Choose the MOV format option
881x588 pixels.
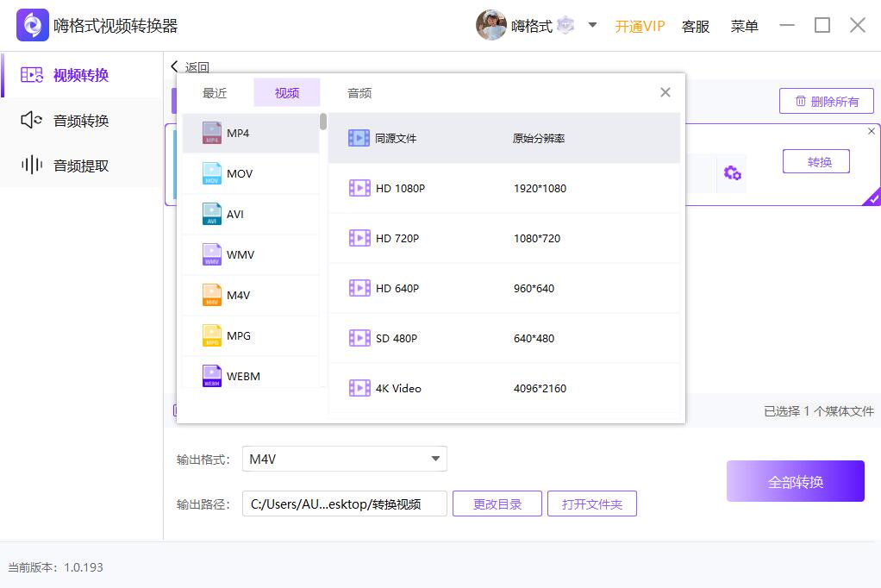(x=250, y=173)
